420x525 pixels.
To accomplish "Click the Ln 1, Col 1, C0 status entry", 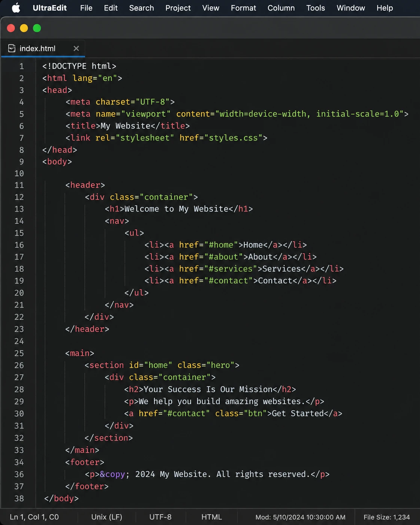I will tap(34, 517).
